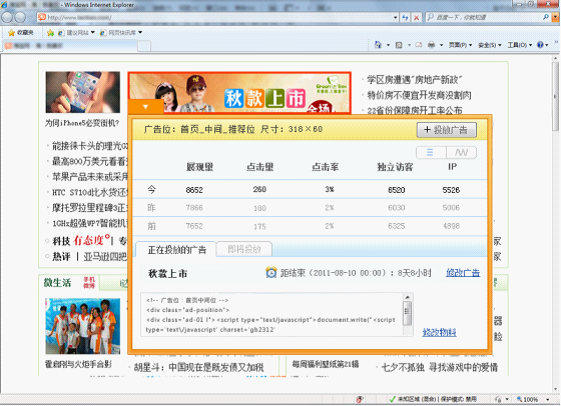Click the refresh icon in address bar
Viewport: 561px width, 406px height.
pos(405,17)
